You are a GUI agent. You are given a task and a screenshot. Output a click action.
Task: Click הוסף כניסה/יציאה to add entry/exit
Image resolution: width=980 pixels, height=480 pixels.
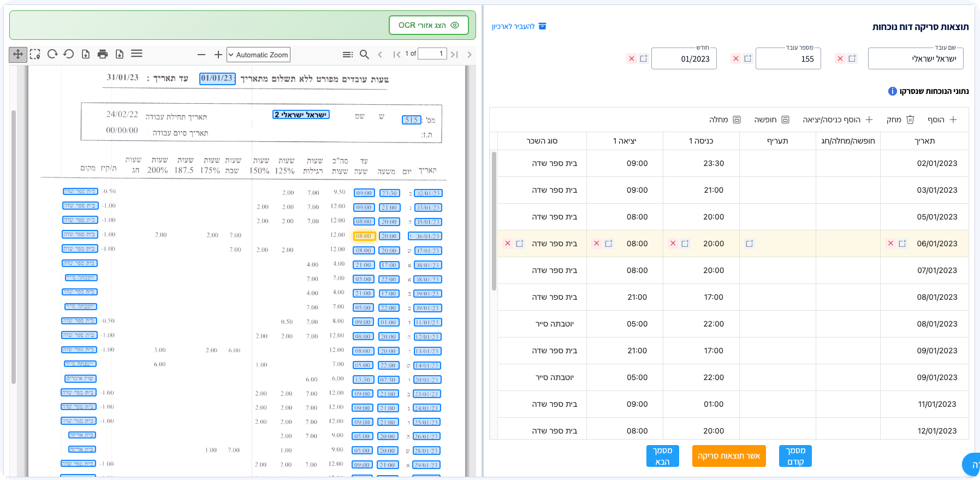pos(838,120)
